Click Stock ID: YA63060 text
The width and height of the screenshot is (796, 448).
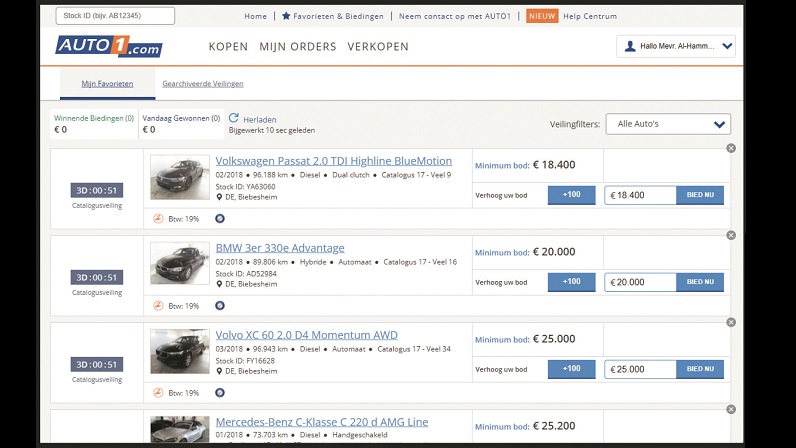[245, 186]
